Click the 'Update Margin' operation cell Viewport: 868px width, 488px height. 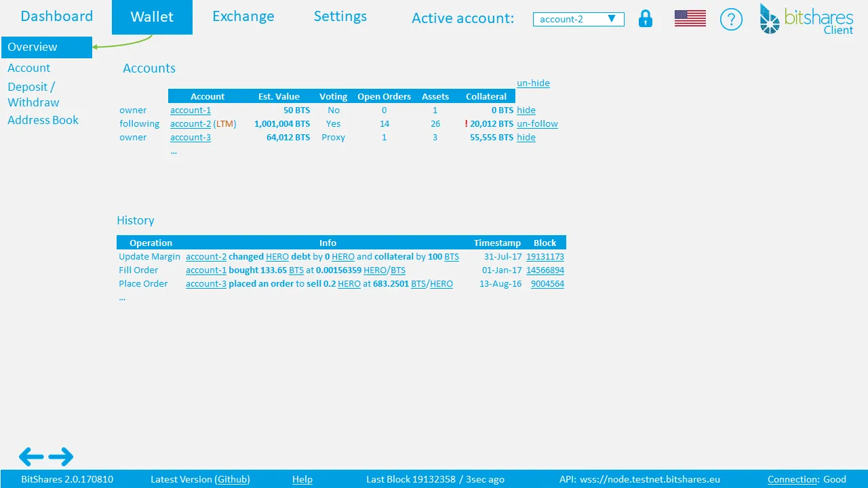[x=149, y=256]
